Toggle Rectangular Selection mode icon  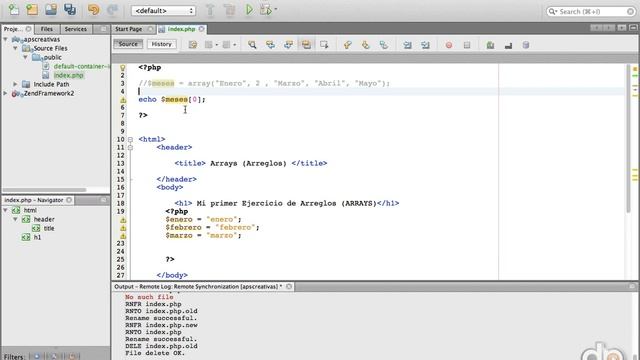click(x=324, y=45)
